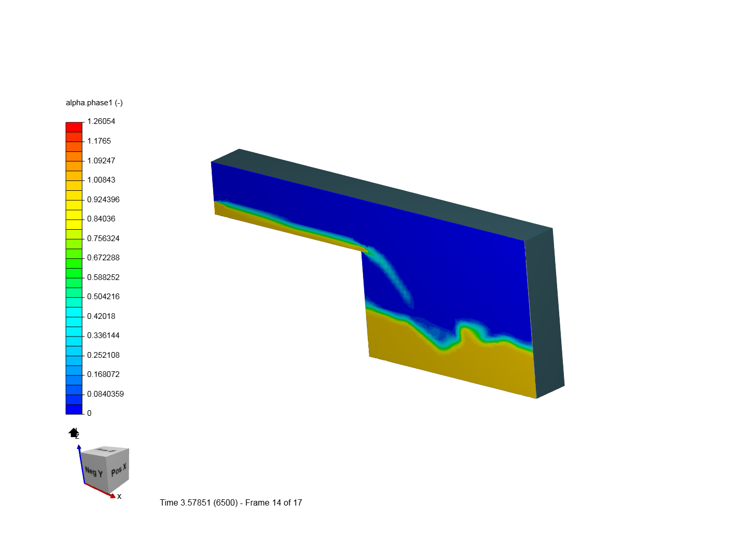Screen dimensions: 747x560
Task: Click the home view reset icon
Action: [x=74, y=432]
